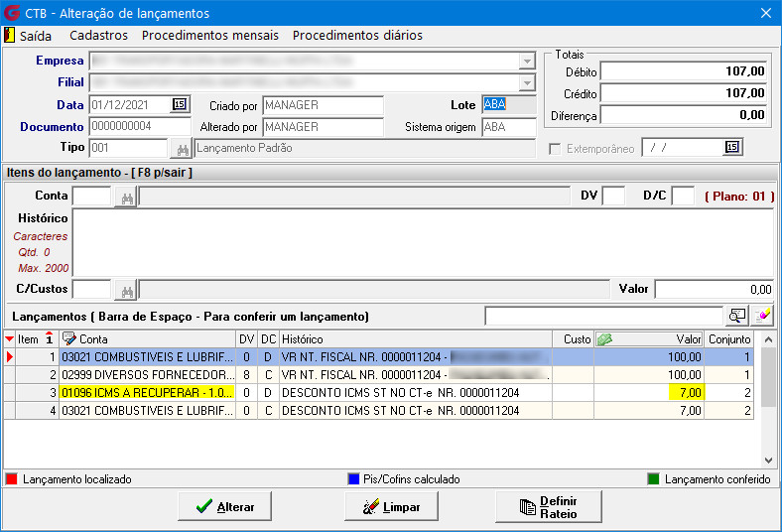Image resolution: width=782 pixels, height=532 pixels.
Task: Search Conta with the binoculars icon
Action: point(127,198)
